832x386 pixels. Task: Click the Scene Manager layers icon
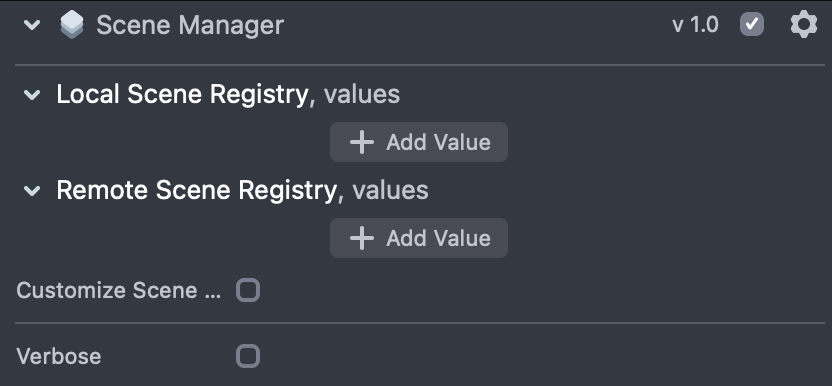coord(72,25)
